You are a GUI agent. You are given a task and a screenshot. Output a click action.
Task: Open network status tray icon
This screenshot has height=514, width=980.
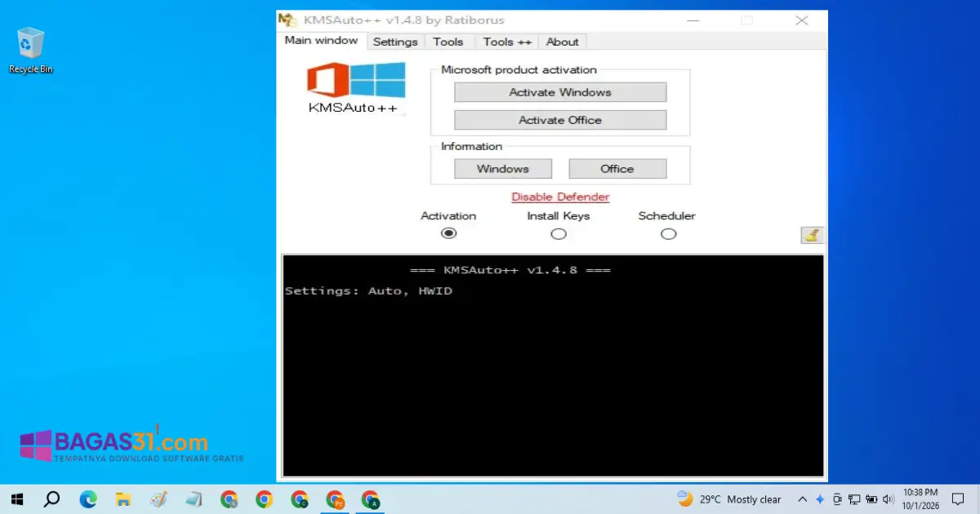pos(854,499)
